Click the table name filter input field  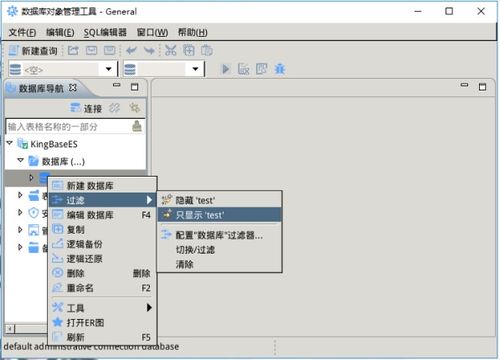[x=68, y=127]
